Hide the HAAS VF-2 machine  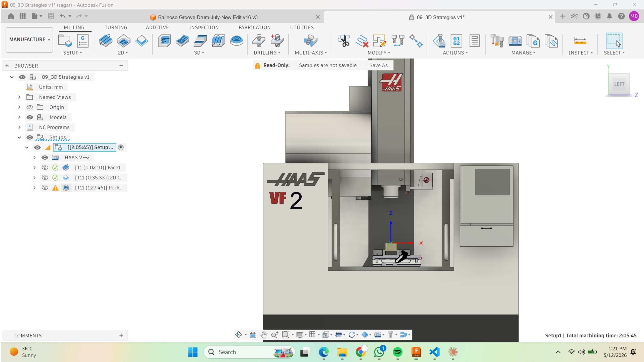(x=45, y=158)
